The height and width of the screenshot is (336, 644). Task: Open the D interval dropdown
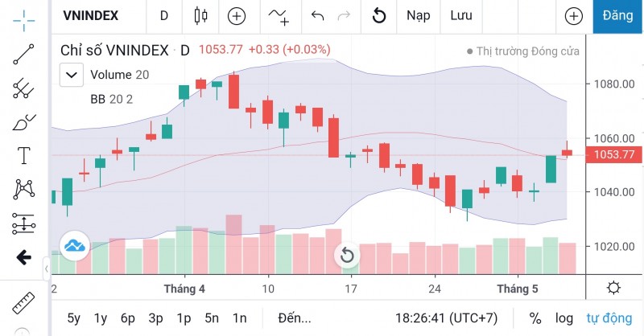[x=164, y=15]
